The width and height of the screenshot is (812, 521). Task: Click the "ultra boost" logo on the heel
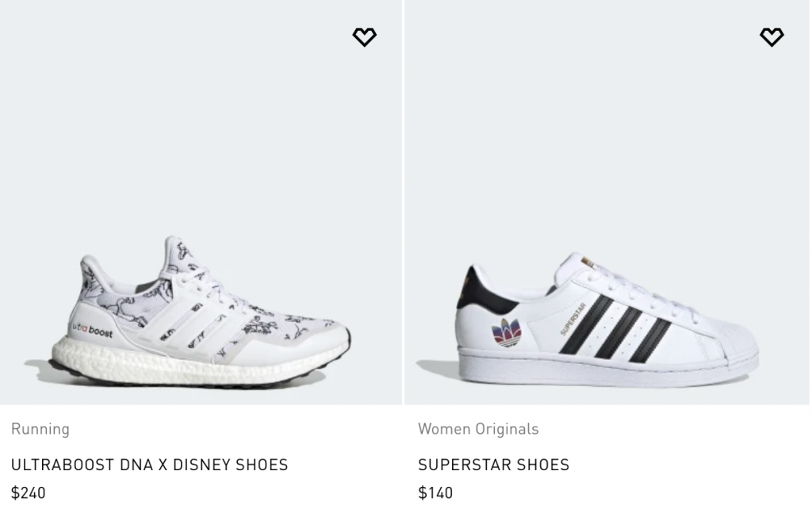pos(92,329)
